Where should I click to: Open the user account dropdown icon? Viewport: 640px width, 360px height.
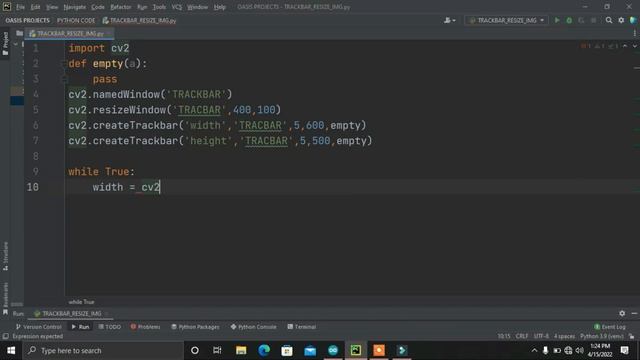coord(450,20)
